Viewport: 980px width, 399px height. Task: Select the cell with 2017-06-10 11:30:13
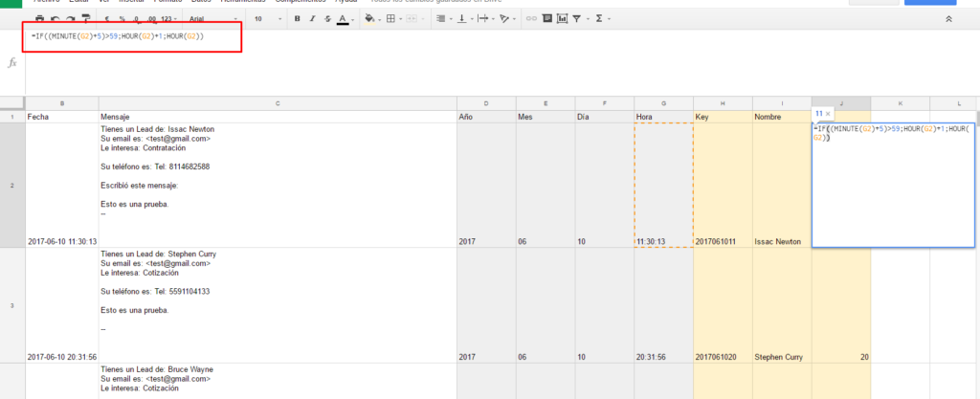tap(62, 185)
